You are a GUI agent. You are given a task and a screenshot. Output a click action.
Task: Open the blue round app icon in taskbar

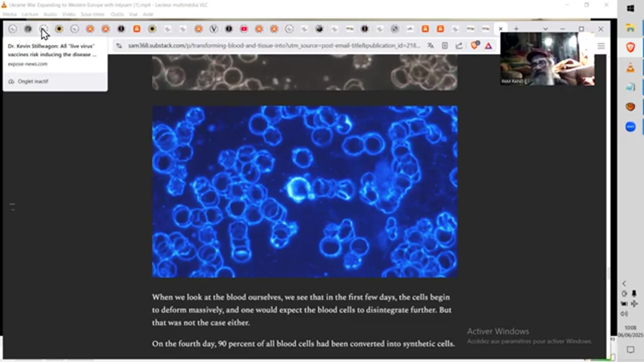(630, 127)
